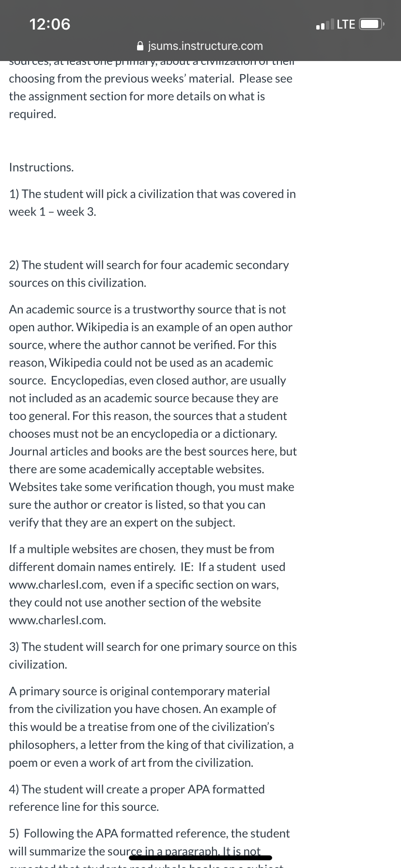The height and width of the screenshot is (868, 401).
Task: Tap the first www.charlesl.com URL text
Action: [x=57, y=585]
